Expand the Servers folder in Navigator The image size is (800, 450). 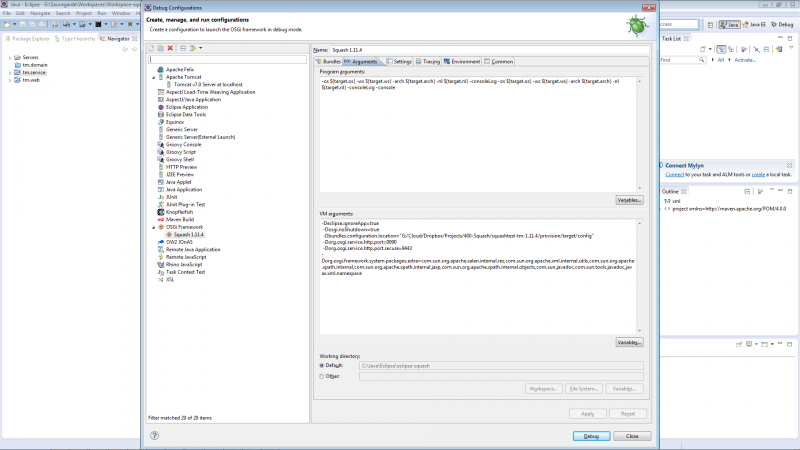[x=10, y=58]
